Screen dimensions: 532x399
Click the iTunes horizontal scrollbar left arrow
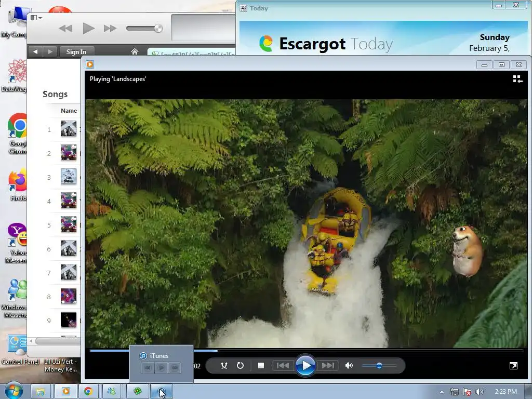pyautogui.click(x=31, y=341)
